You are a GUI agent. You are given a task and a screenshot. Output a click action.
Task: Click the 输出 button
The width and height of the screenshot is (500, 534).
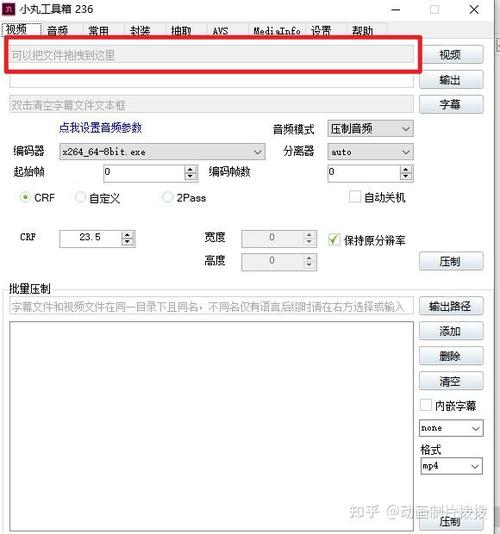click(x=451, y=80)
